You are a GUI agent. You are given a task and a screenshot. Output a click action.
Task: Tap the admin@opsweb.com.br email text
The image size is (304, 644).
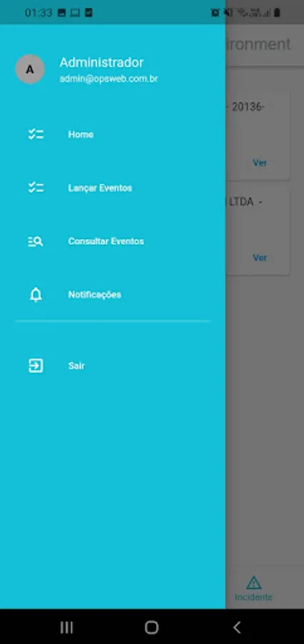tap(109, 79)
